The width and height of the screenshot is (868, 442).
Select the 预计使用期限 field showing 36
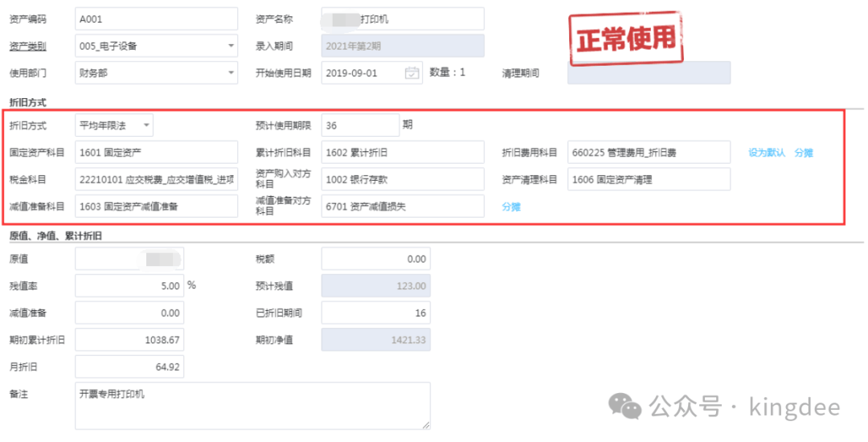pyautogui.click(x=359, y=125)
